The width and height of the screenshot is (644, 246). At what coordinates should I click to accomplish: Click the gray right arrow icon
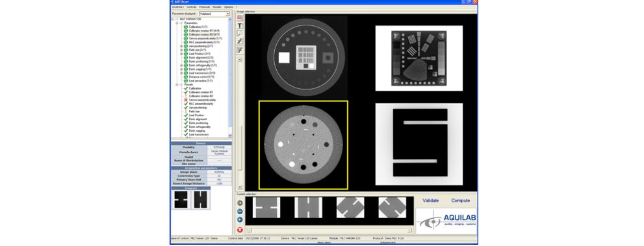click(240, 203)
